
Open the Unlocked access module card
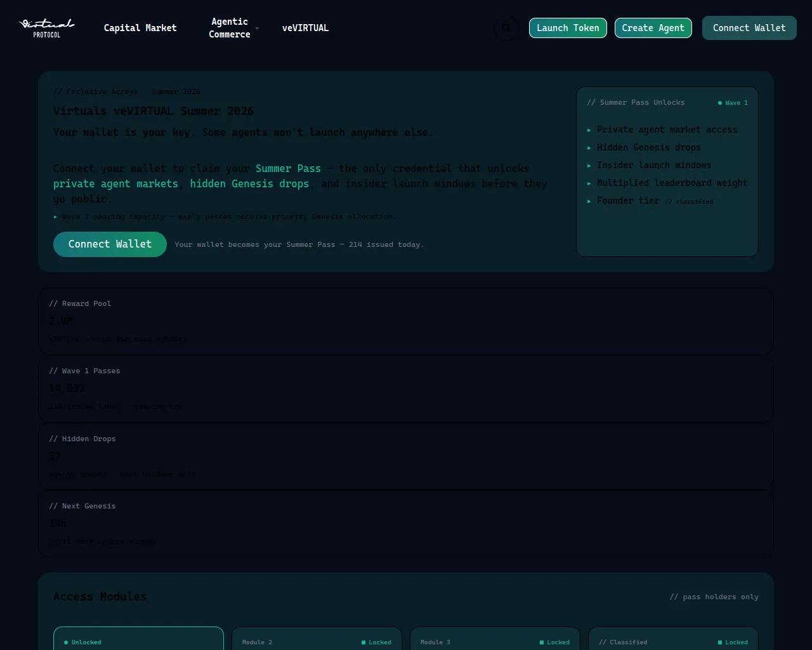pos(138,639)
